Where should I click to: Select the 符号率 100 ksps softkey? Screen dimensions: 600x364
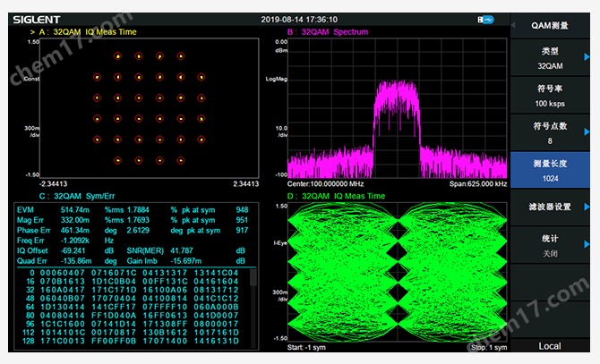coord(550,95)
